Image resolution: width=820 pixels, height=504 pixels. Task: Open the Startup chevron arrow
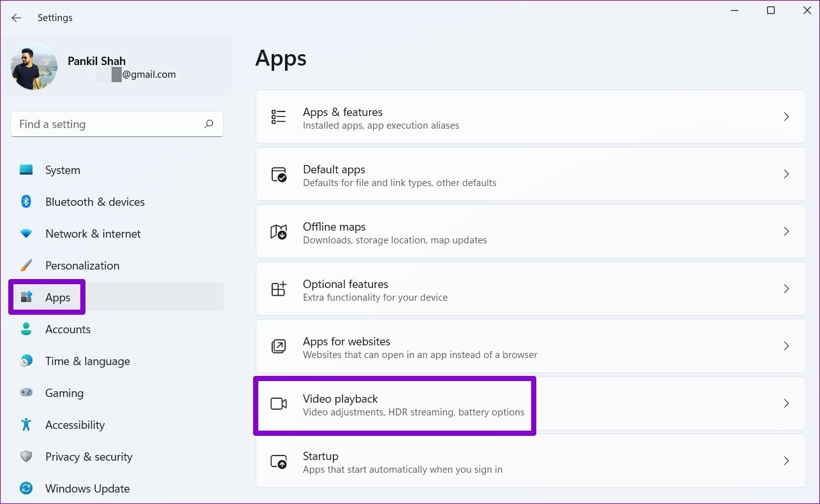(x=786, y=461)
